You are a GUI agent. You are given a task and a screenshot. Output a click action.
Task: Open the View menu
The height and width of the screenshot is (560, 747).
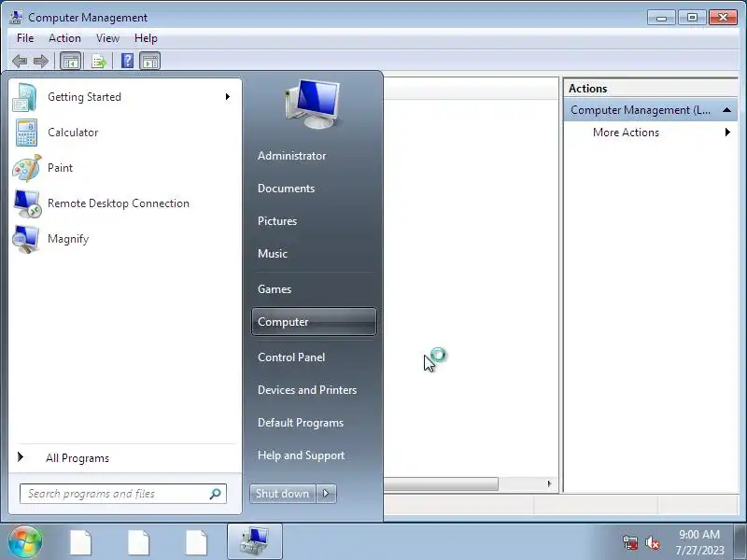click(x=107, y=38)
